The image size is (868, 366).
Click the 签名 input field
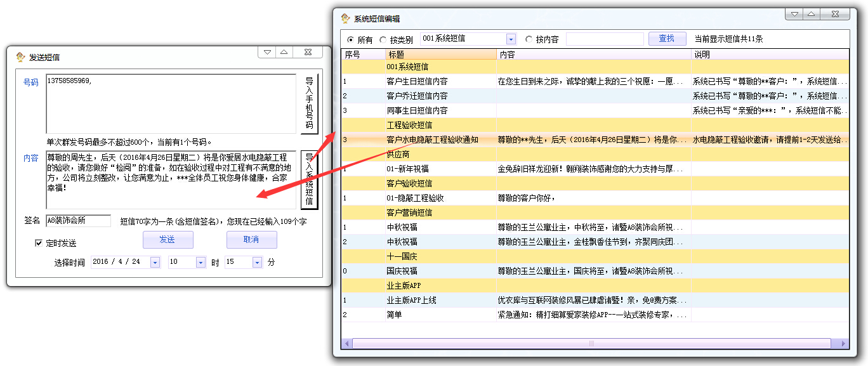tap(78, 221)
